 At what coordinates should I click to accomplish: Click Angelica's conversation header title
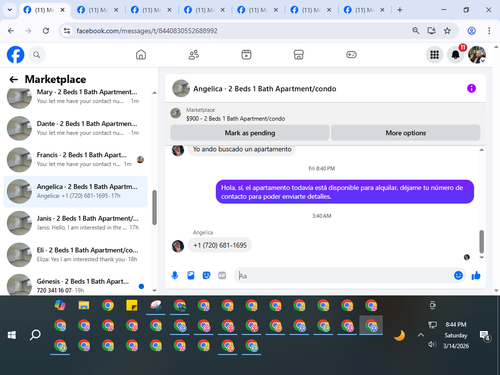[265, 89]
